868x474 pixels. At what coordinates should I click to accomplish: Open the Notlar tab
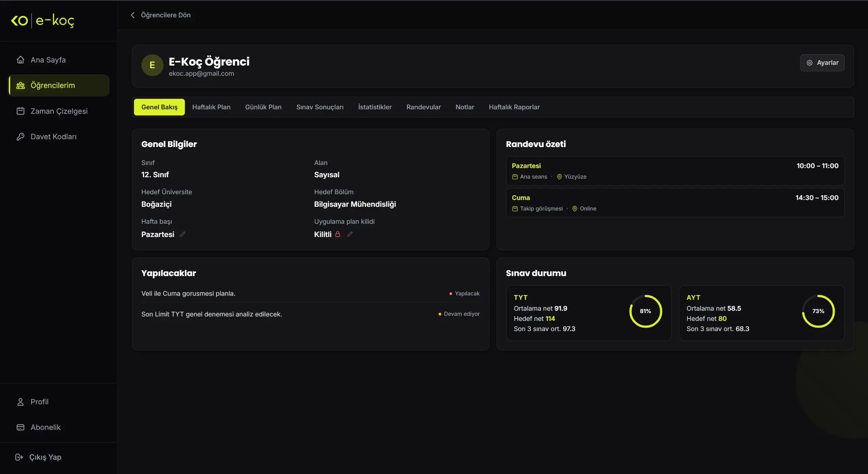coord(465,107)
